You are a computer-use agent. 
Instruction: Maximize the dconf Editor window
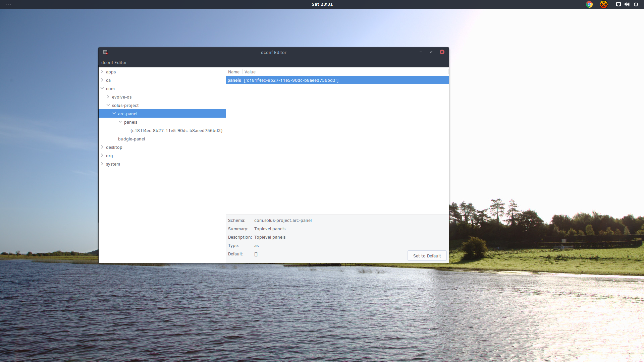tap(431, 52)
